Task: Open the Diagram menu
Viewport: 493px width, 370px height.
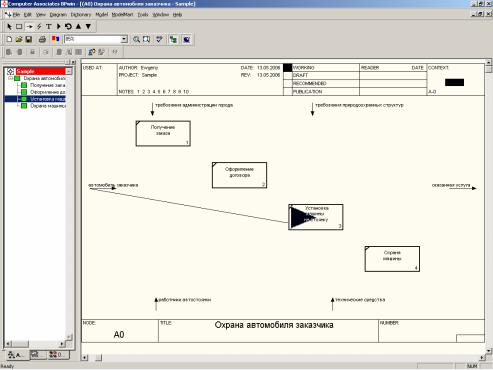Action: click(58, 15)
